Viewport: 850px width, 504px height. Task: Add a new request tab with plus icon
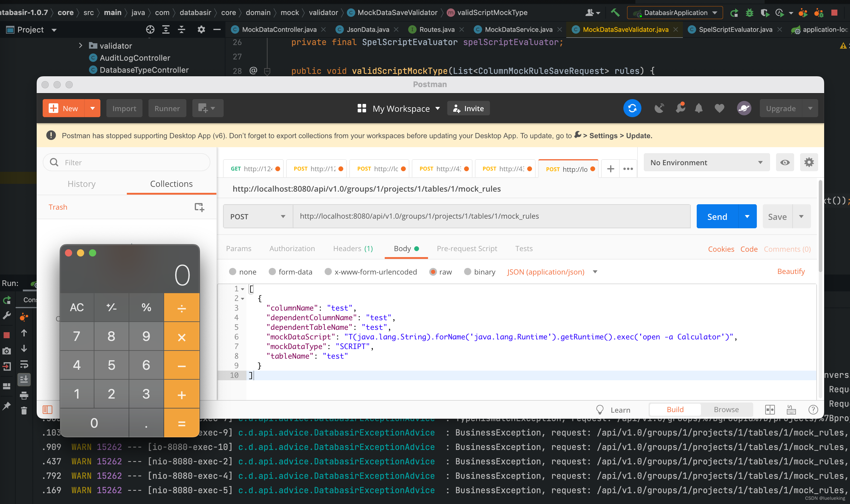click(610, 169)
